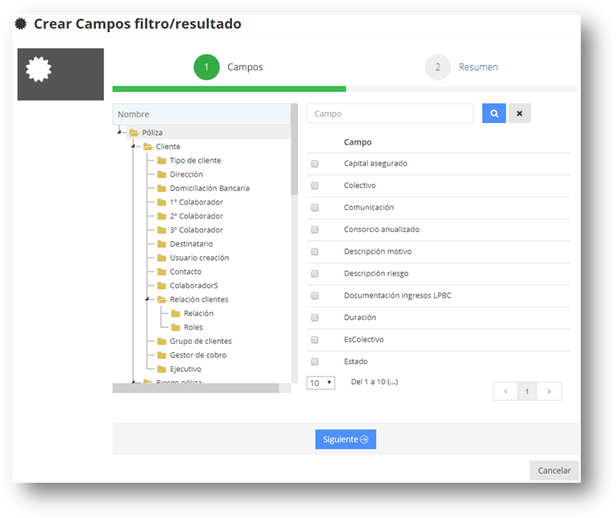Click the 2º Colaborador folder icon
The width and height of the screenshot is (616, 518).
161,216
